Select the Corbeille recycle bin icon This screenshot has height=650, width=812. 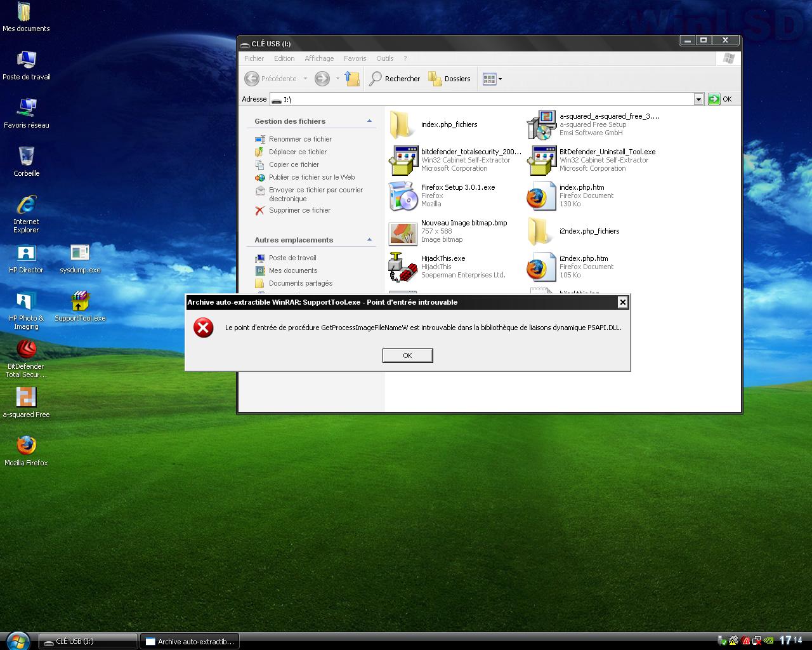pyautogui.click(x=26, y=162)
